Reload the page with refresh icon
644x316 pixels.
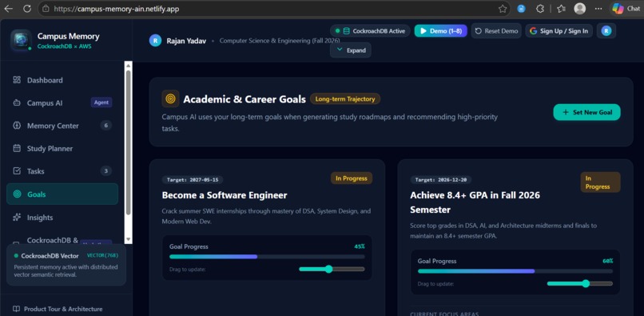point(27,9)
